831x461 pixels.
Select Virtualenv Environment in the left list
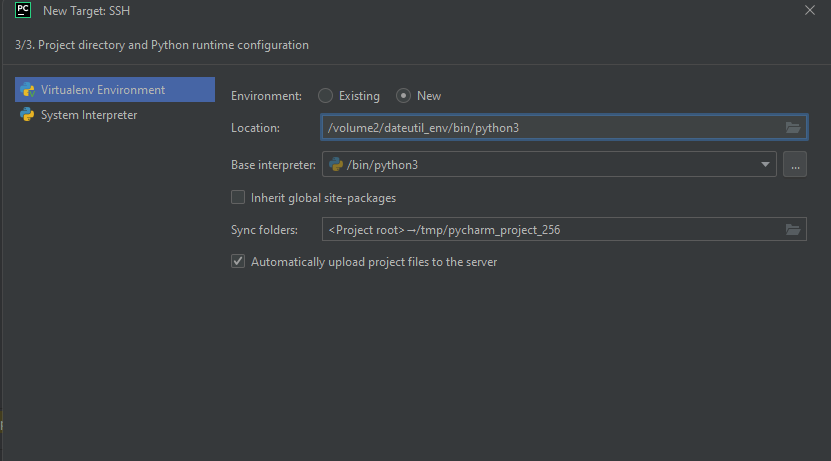click(x=103, y=90)
